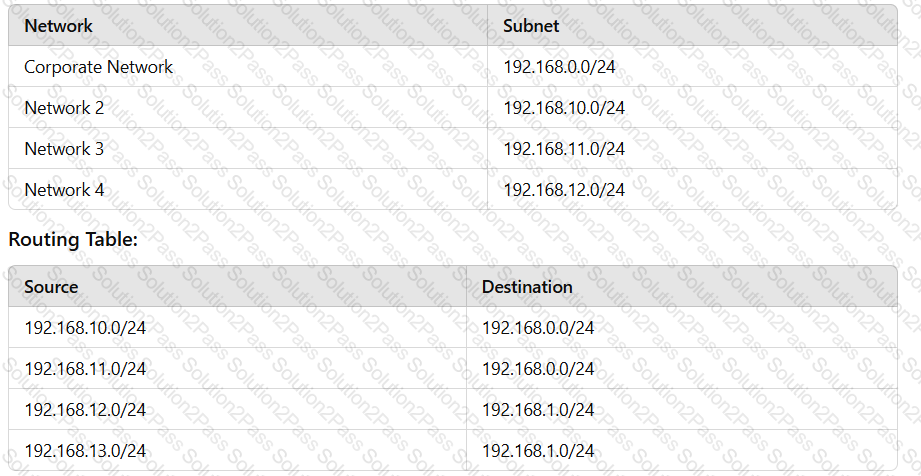Click destination 192.168.1.0/24 in last routing row
Viewport: 921px width, 476px height.
(538, 451)
